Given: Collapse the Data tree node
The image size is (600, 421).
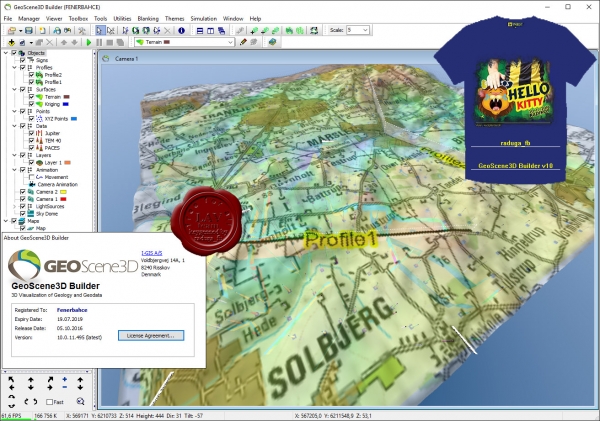Looking at the screenshot, I should [15, 126].
